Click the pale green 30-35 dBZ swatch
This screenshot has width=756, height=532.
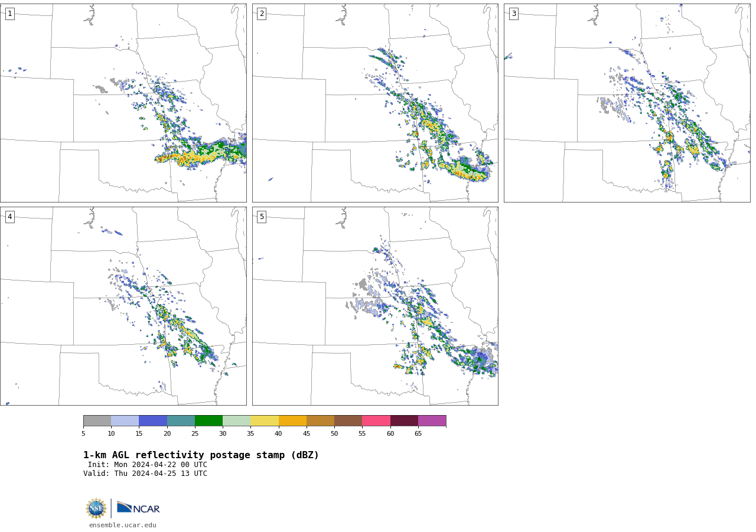[x=236, y=420]
